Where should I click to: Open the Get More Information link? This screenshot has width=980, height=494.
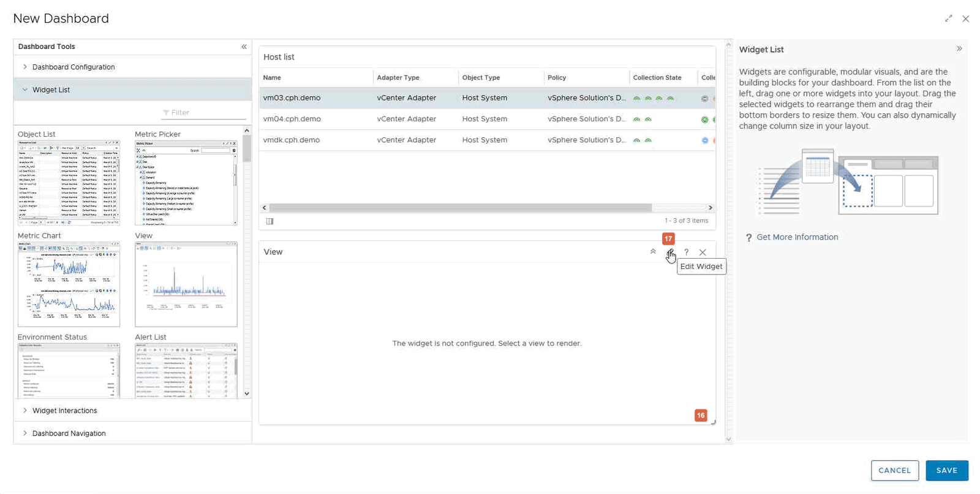pos(797,237)
